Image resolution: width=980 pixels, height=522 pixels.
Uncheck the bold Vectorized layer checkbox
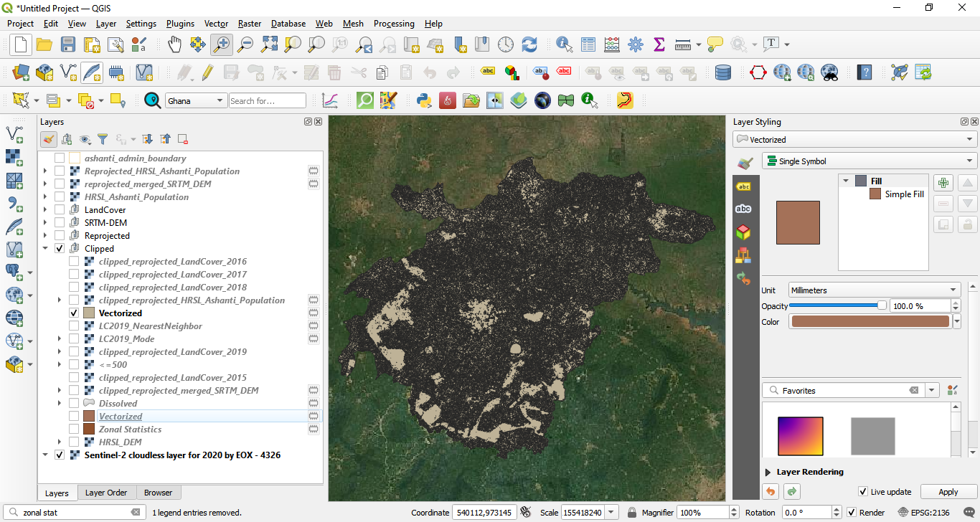(x=74, y=313)
